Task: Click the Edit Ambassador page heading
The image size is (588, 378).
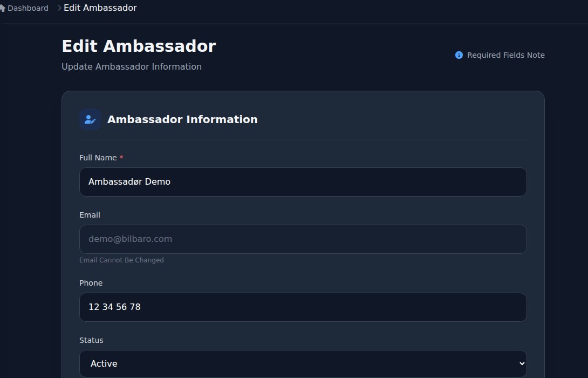Action: pyautogui.click(x=139, y=46)
